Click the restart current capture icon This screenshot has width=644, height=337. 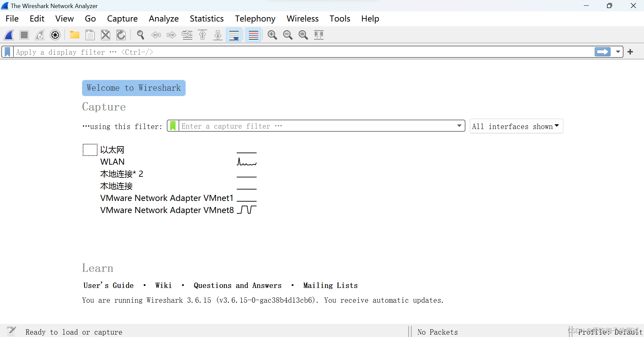(40, 35)
